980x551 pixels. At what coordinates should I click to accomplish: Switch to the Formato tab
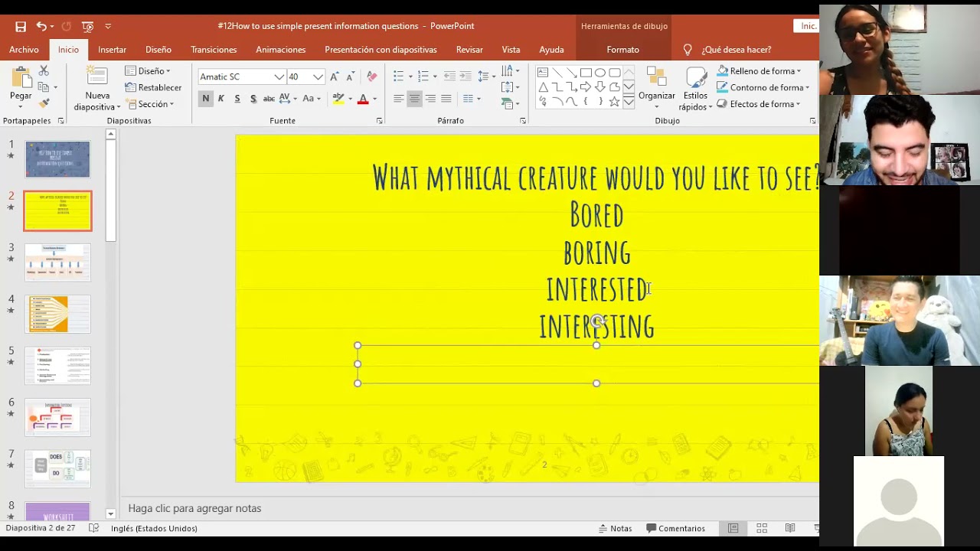pos(622,50)
